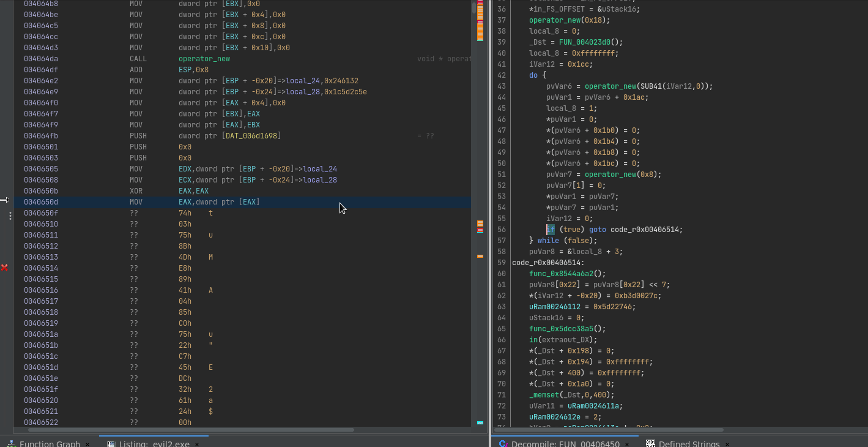Switch to the Function Graph tab

click(x=50, y=443)
